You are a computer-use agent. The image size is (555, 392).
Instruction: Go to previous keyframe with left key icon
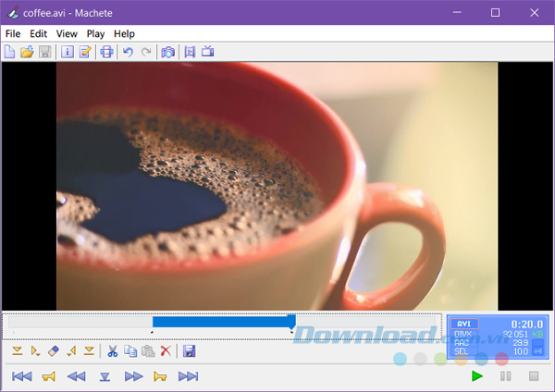(48, 376)
